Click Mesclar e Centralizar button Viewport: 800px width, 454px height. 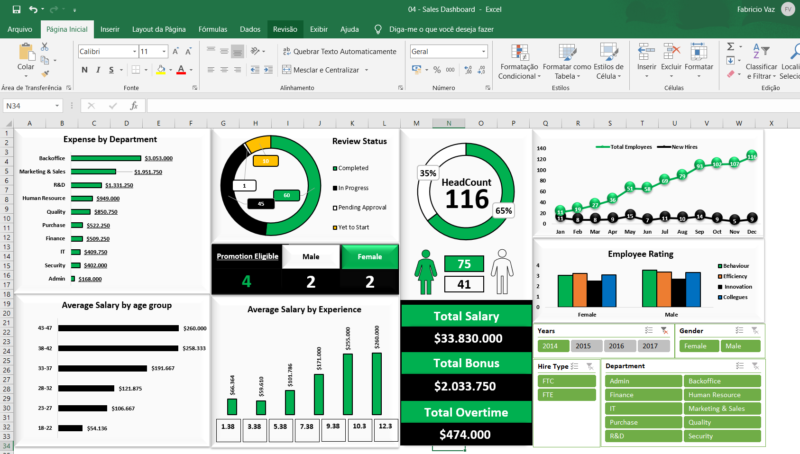321,70
